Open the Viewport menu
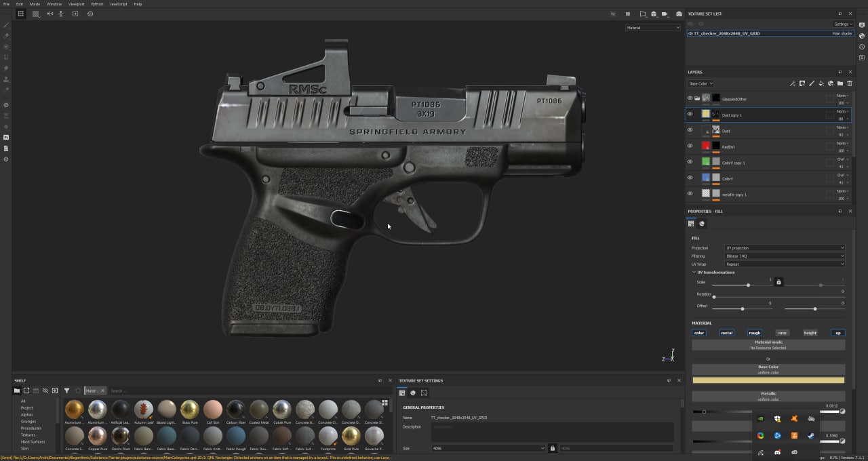The height and width of the screenshot is (461, 868). [76, 4]
